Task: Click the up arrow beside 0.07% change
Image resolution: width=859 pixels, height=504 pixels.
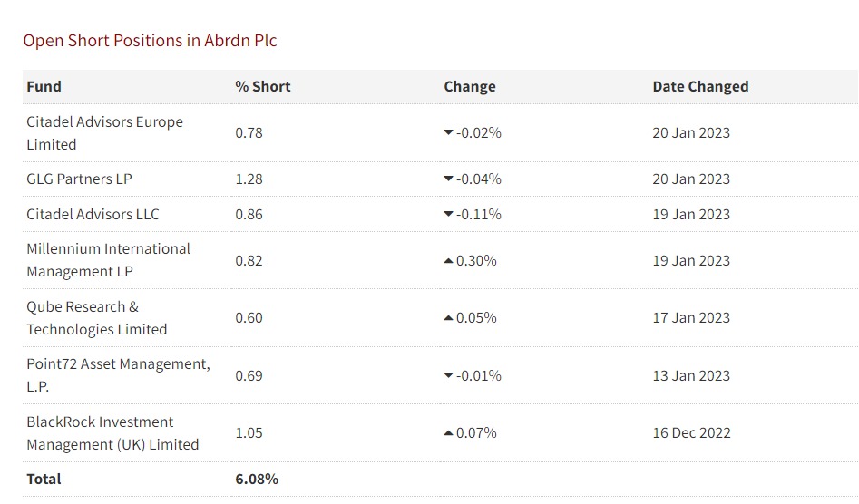Action: (448, 433)
